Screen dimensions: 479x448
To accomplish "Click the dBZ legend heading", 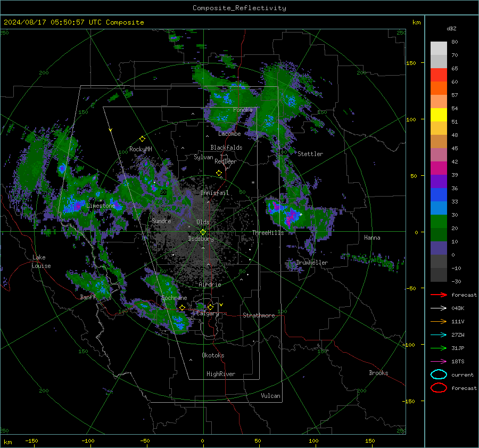I will (451, 28).
